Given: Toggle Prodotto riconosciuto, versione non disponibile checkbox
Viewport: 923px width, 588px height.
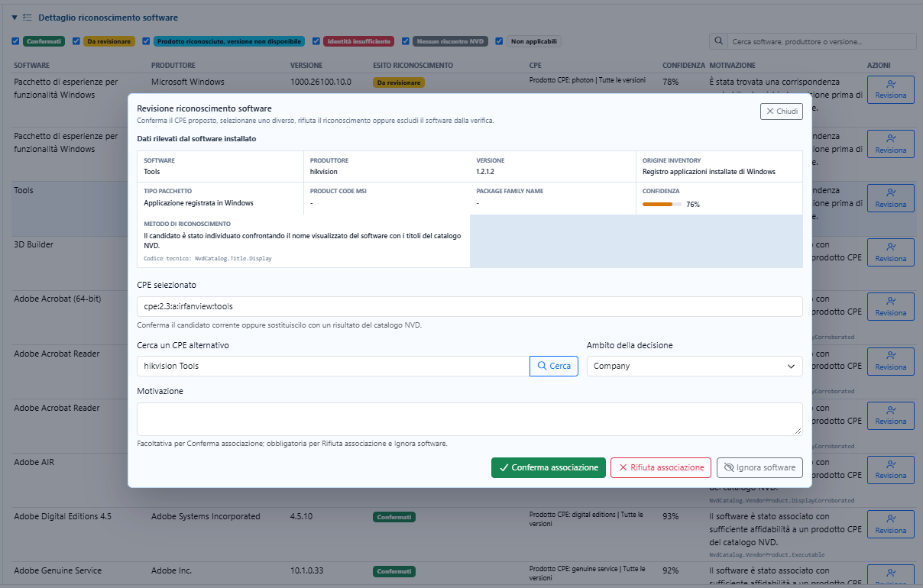Looking at the screenshot, I should (x=145, y=41).
